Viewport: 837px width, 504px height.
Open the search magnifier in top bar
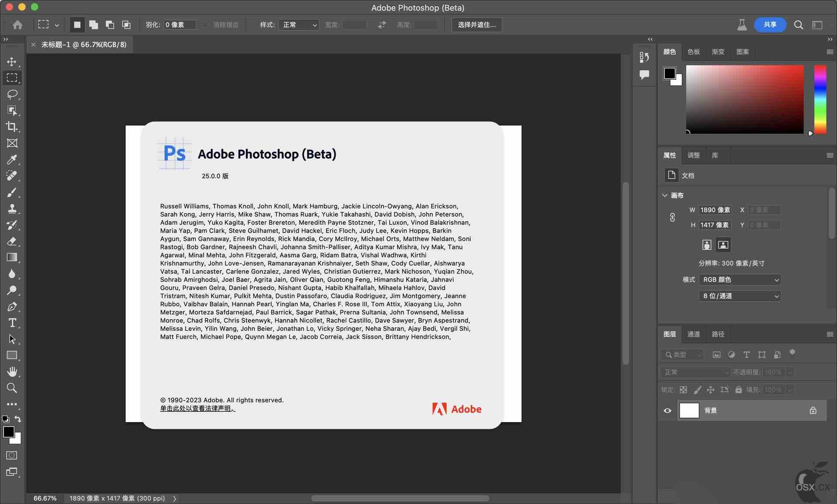(798, 25)
